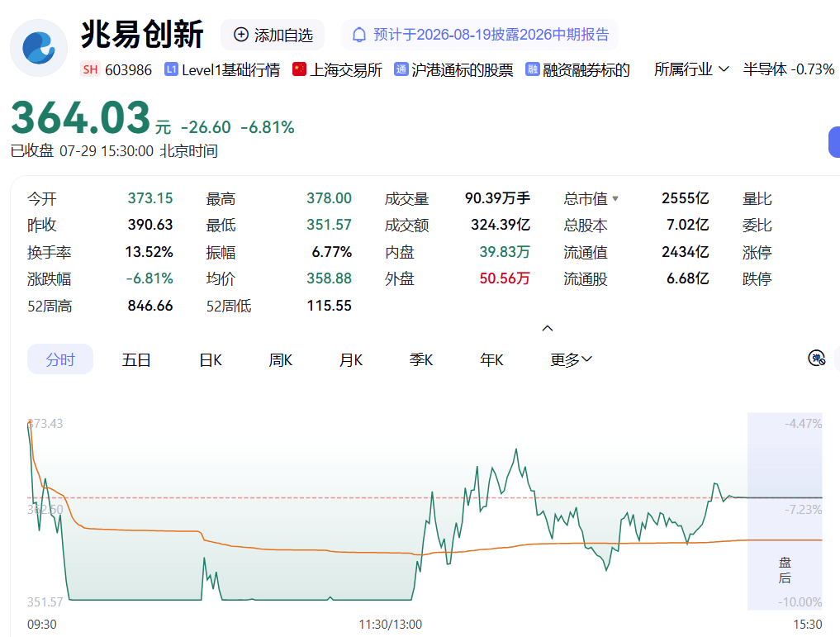Switch to the 周K chart tab

(281, 359)
